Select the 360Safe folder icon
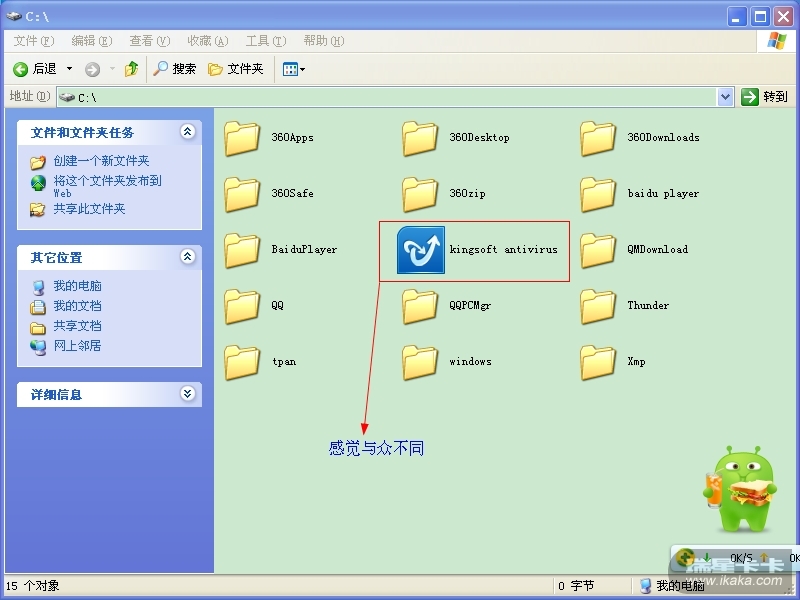The height and width of the screenshot is (600, 800). click(242, 194)
